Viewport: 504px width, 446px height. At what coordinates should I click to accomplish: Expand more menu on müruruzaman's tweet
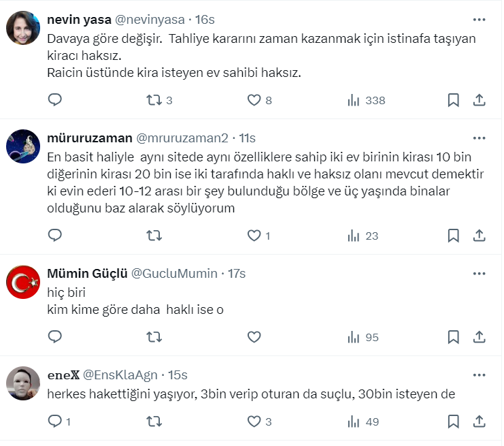click(x=479, y=138)
